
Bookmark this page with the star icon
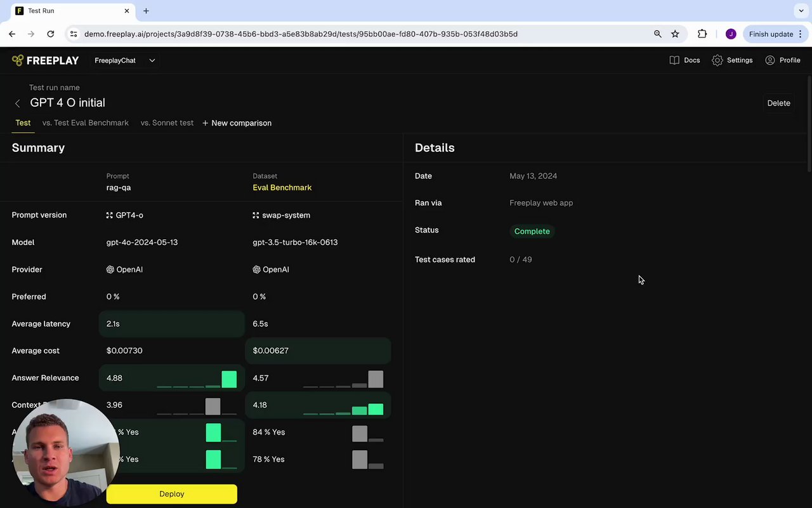point(675,34)
